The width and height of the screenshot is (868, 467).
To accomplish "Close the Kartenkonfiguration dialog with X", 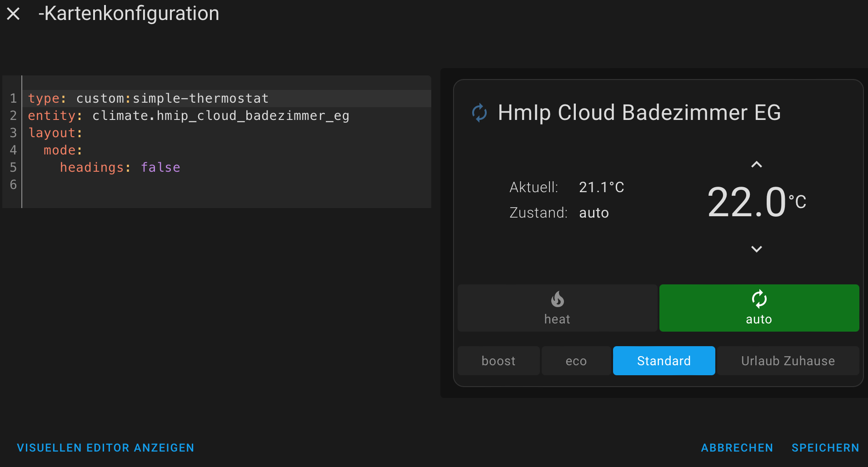I will (x=13, y=14).
